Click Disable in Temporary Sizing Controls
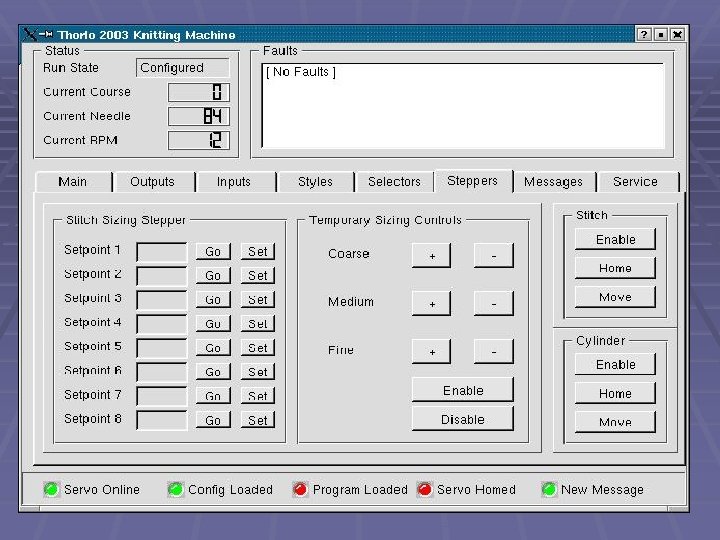Screen dimensions: 720x540 click(463, 419)
